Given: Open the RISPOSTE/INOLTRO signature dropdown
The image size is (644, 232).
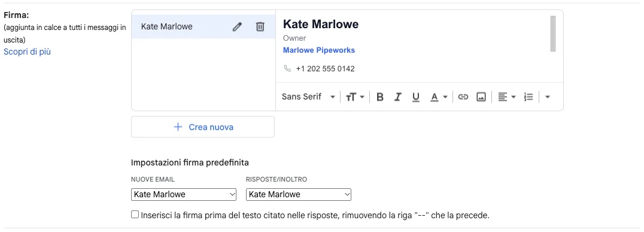Looking at the screenshot, I should (x=299, y=195).
